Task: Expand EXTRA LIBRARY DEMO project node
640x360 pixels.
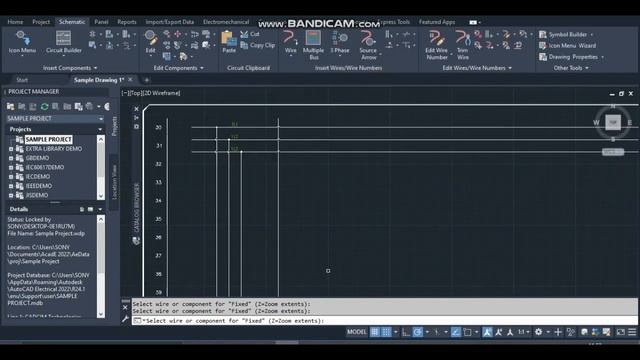Action: [x=11, y=149]
